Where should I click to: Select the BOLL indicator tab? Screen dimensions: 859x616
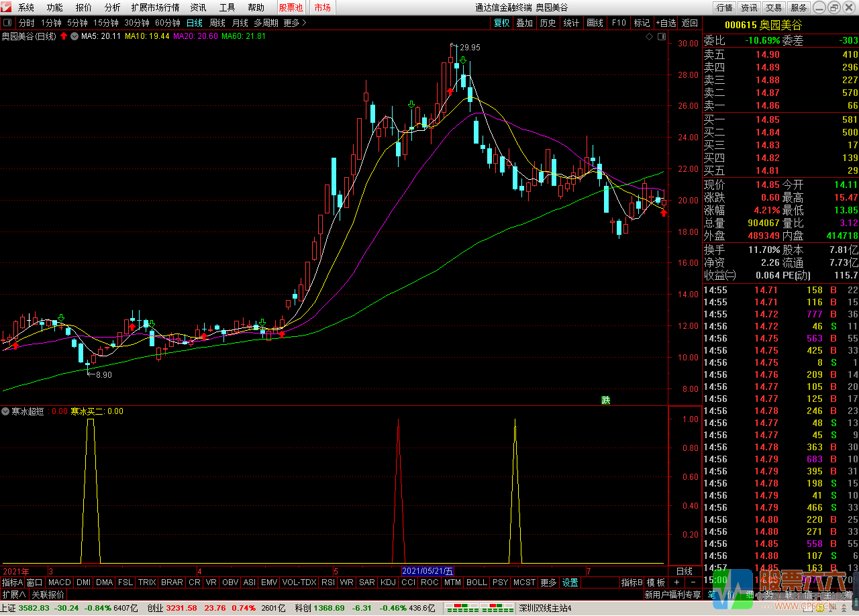[476, 582]
